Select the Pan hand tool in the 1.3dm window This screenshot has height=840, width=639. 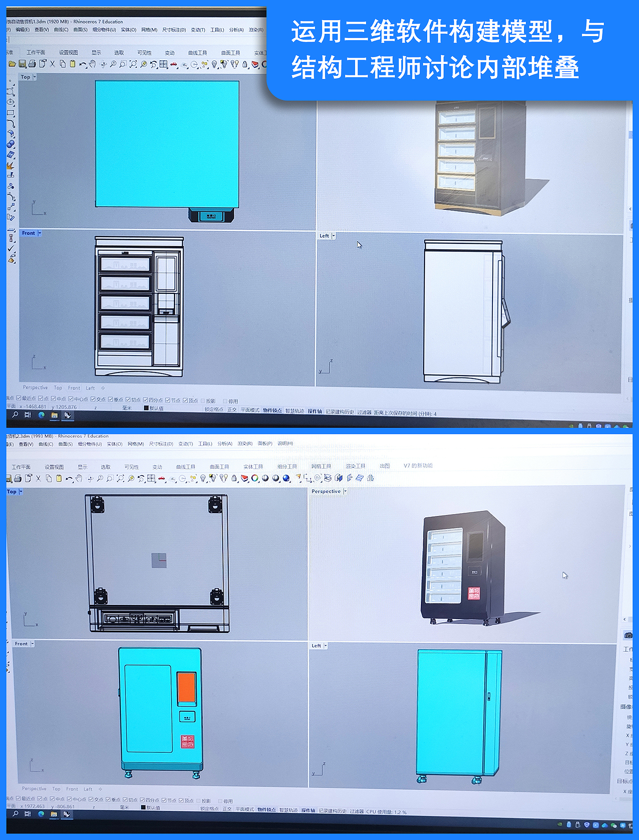pyautogui.click(x=93, y=64)
